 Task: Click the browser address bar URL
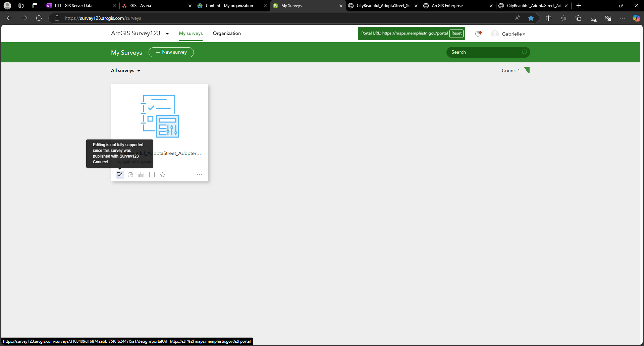coord(103,18)
